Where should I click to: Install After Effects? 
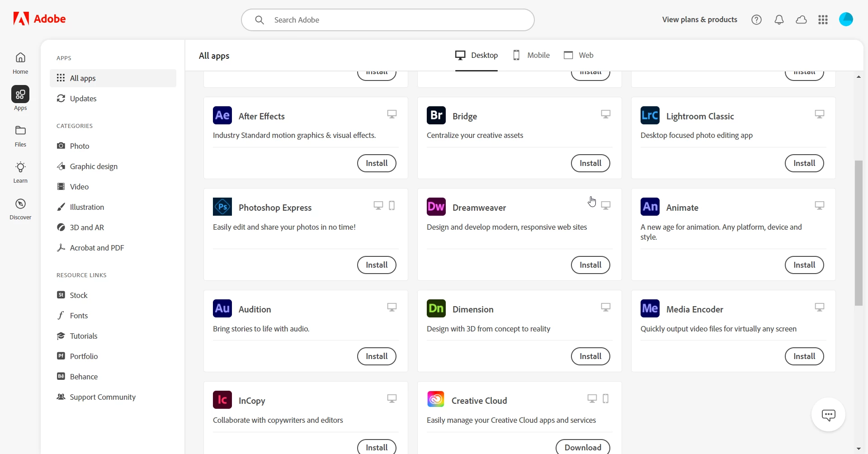click(377, 163)
